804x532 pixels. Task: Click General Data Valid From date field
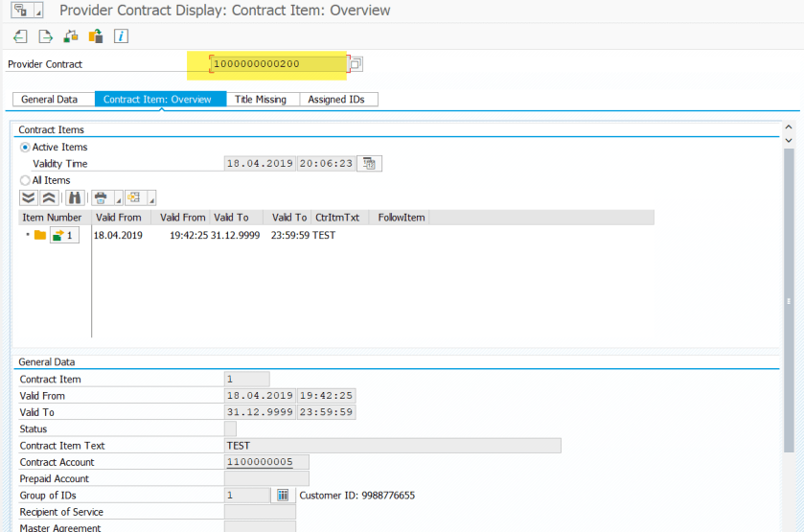click(x=260, y=396)
